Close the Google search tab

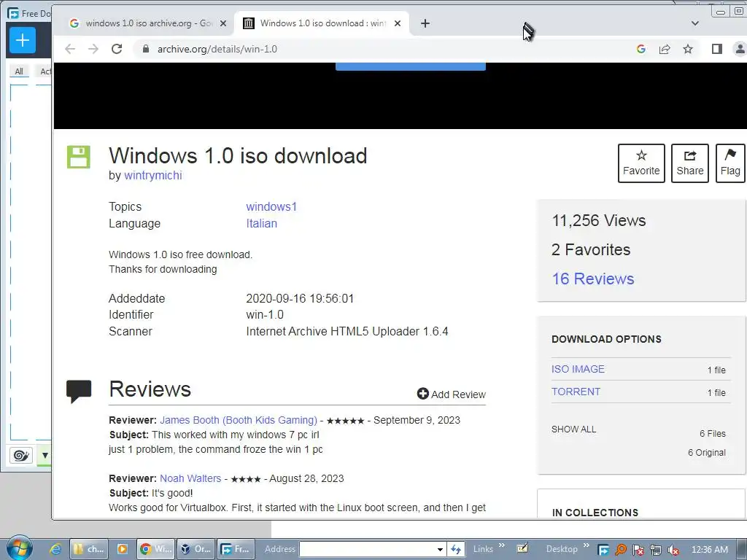click(x=223, y=23)
